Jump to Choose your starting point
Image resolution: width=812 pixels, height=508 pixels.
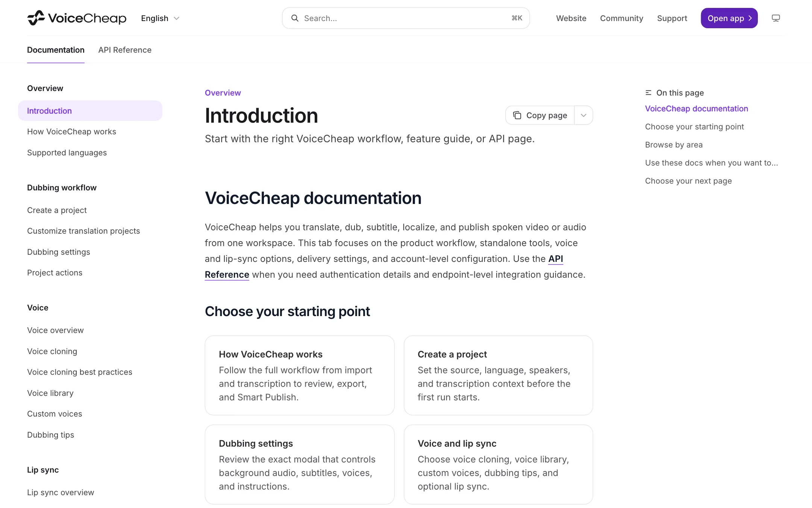click(x=694, y=126)
